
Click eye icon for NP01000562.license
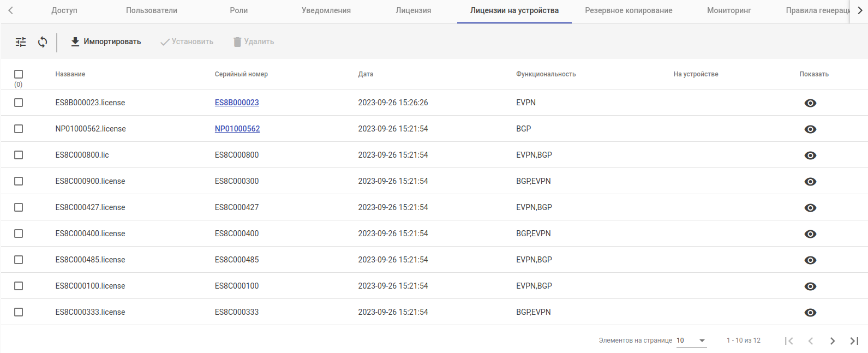click(810, 129)
